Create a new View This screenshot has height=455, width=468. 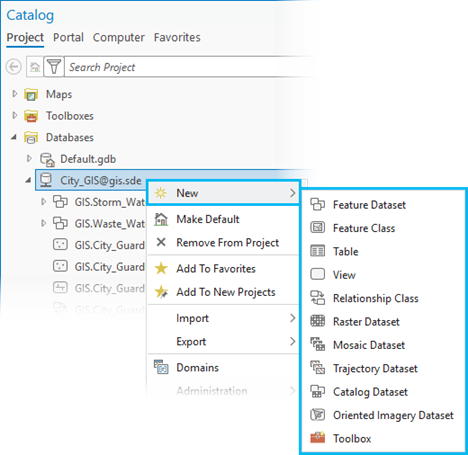383,274
